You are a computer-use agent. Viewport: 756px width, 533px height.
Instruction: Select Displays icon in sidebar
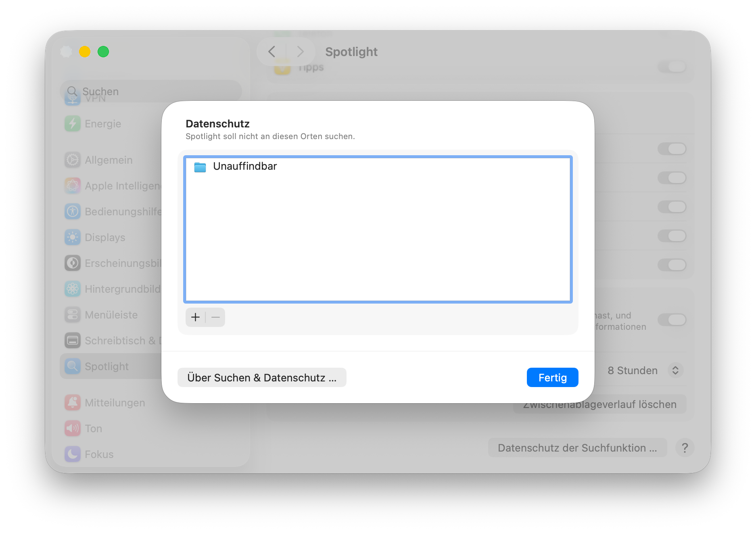pos(73,237)
